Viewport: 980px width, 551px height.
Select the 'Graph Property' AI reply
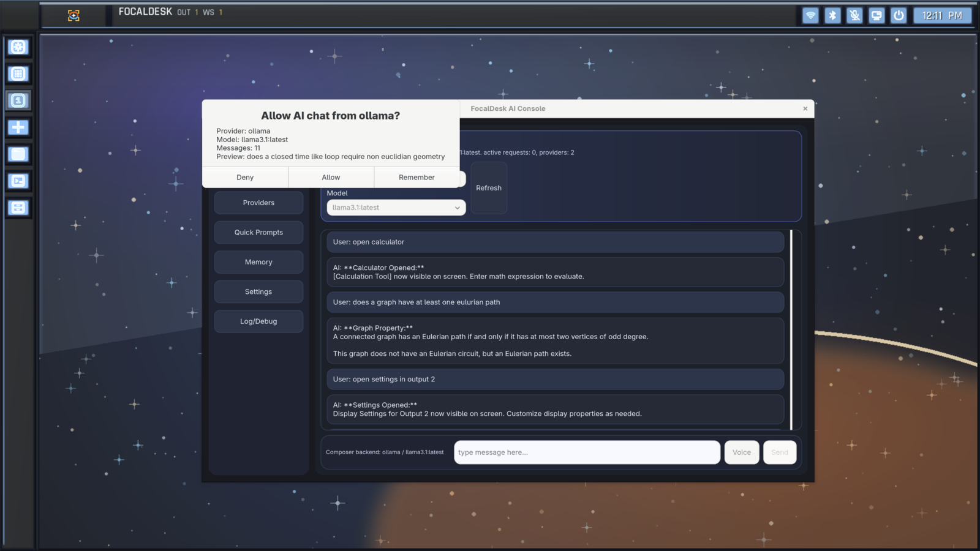(555, 340)
